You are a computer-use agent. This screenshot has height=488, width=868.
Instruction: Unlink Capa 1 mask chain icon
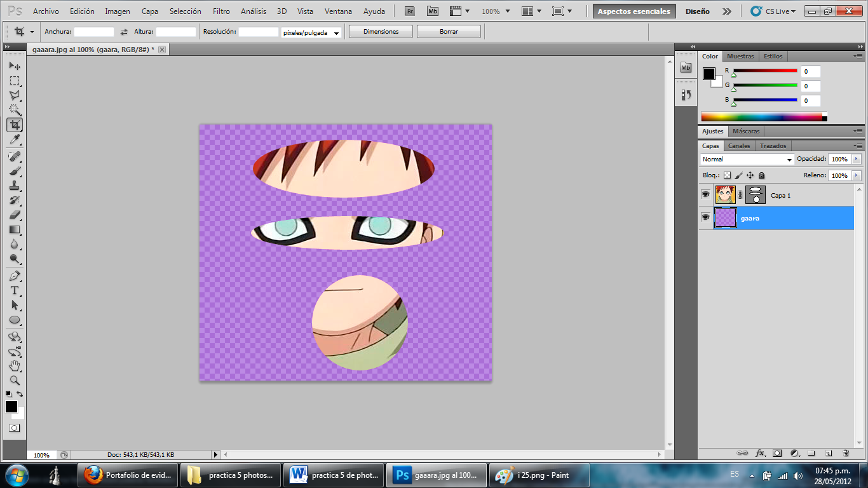740,195
